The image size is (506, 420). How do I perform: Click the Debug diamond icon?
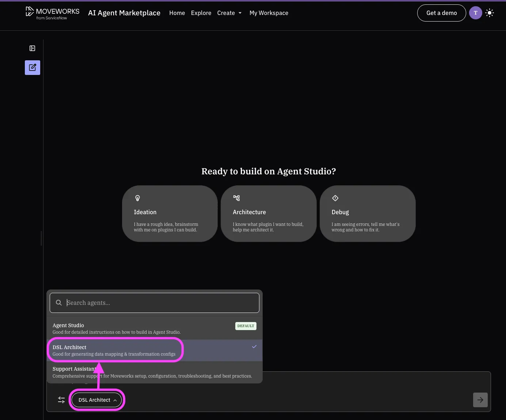[335, 198]
